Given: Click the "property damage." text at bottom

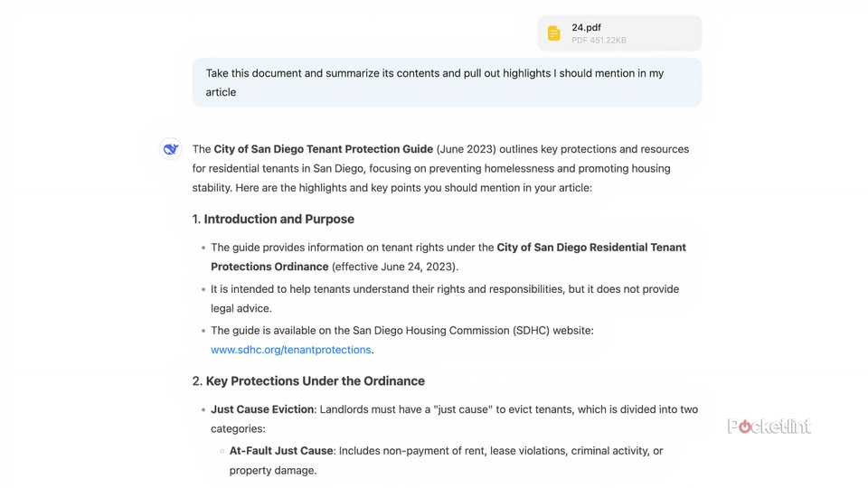Looking at the screenshot, I should pos(273,470).
